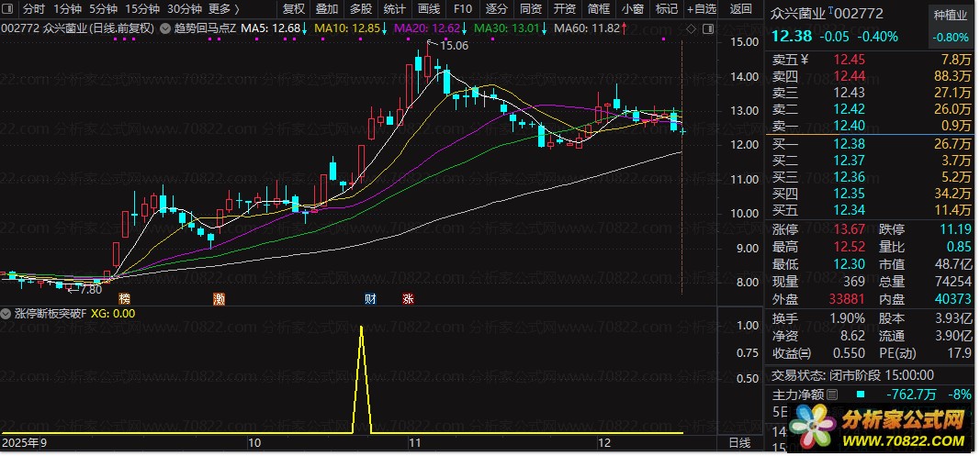This screenshot has height=456, width=980.
Task: Click the +自选 button
Action: click(x=702, y=9)
